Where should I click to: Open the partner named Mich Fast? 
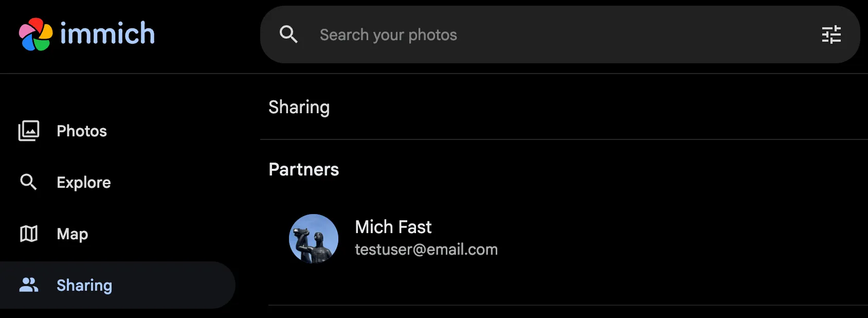click(x=393, y=227)
